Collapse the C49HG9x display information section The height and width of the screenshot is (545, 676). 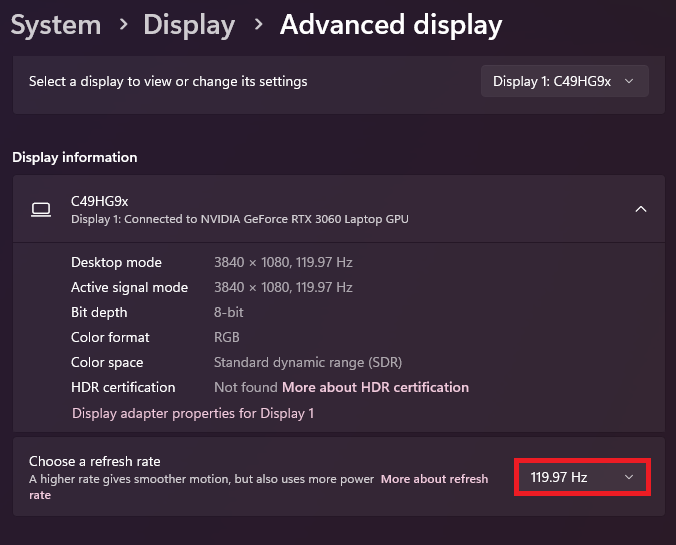pyautogui.click(x=641, y=209)
